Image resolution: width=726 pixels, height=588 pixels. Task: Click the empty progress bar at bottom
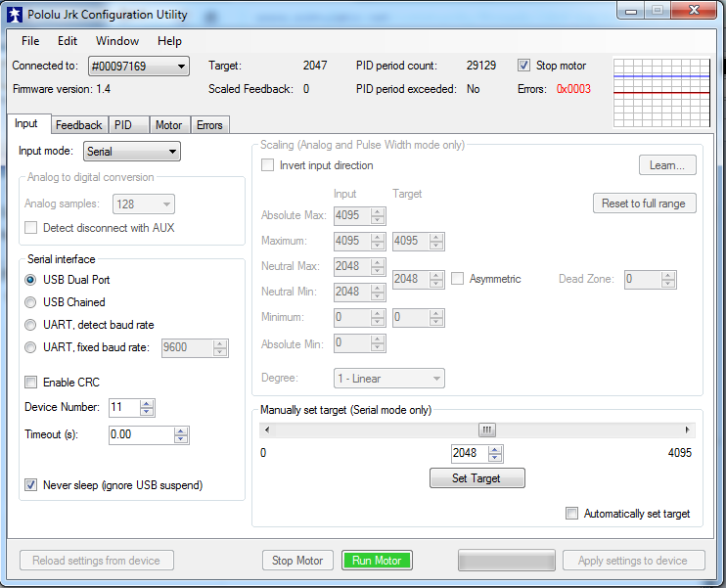(x=507, y=561)
